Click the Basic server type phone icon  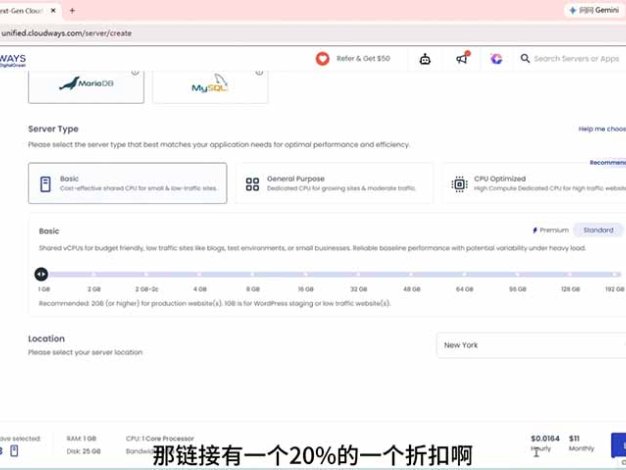pos(46,184)
